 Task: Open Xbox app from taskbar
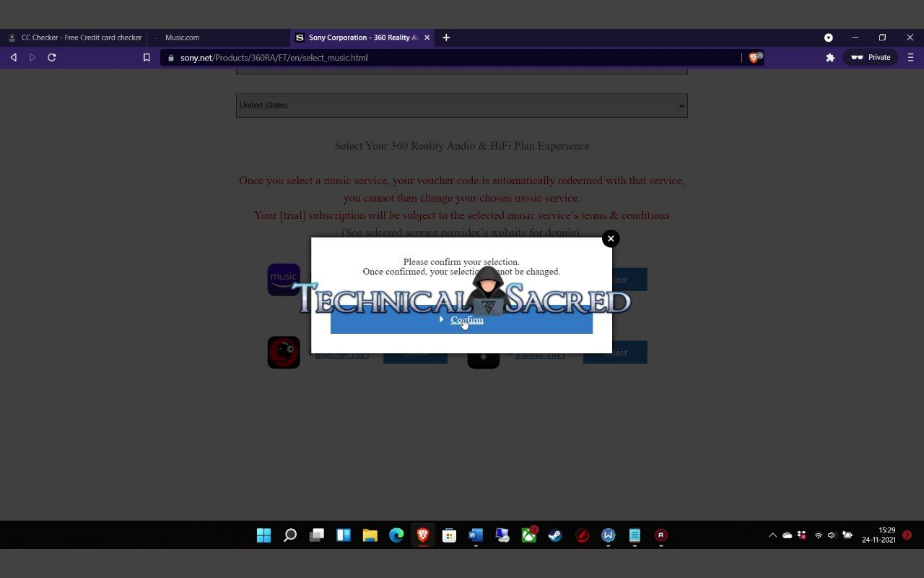(528, 535)
